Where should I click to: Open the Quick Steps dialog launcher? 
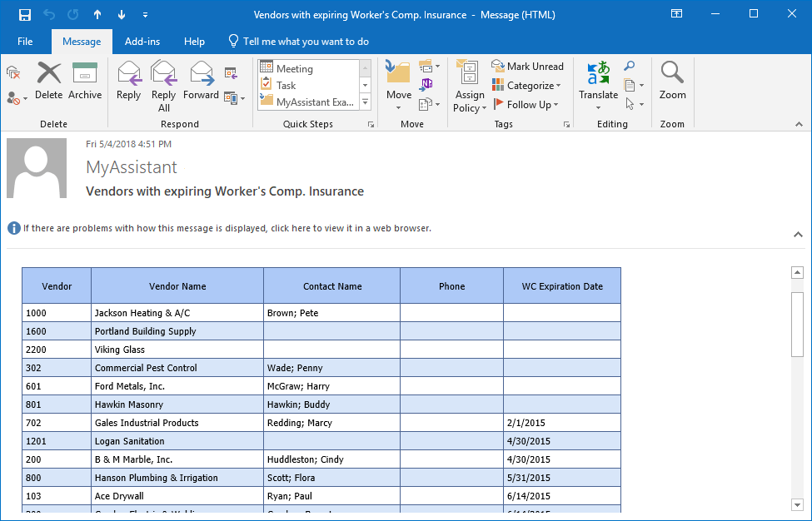tap(371, 125)
